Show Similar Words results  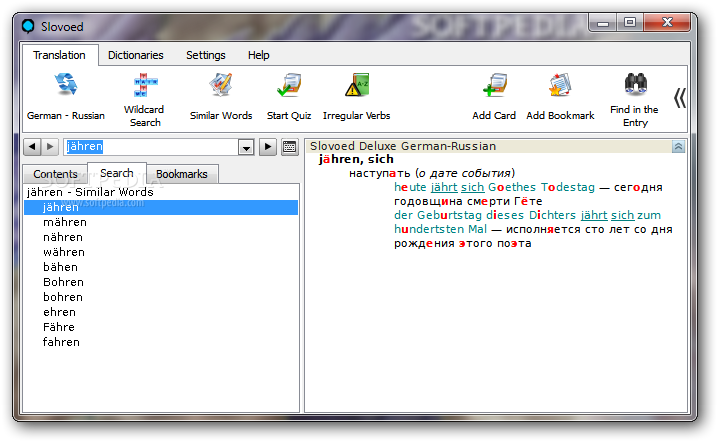221,97
